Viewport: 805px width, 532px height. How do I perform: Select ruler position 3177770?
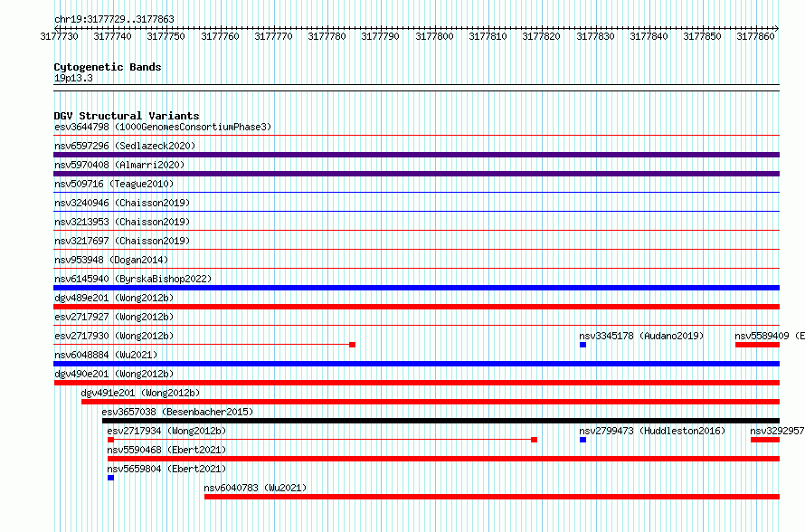click(x=273, y=36)
